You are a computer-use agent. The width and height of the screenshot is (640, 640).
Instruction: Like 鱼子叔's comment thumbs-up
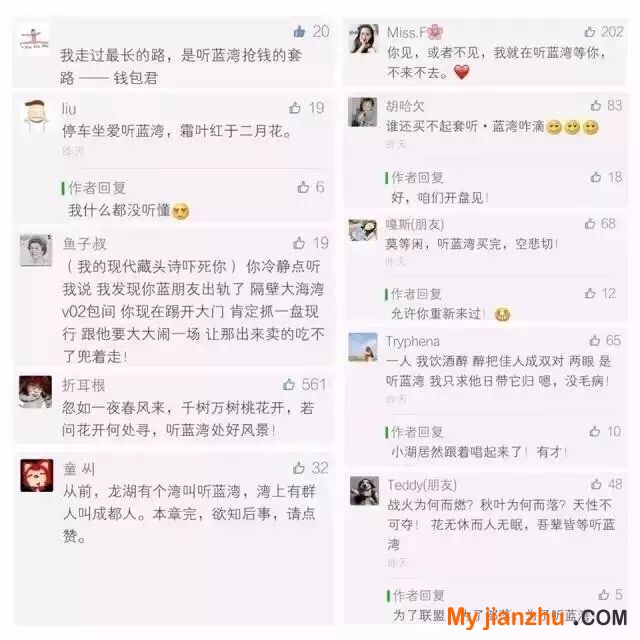point(299,243)
